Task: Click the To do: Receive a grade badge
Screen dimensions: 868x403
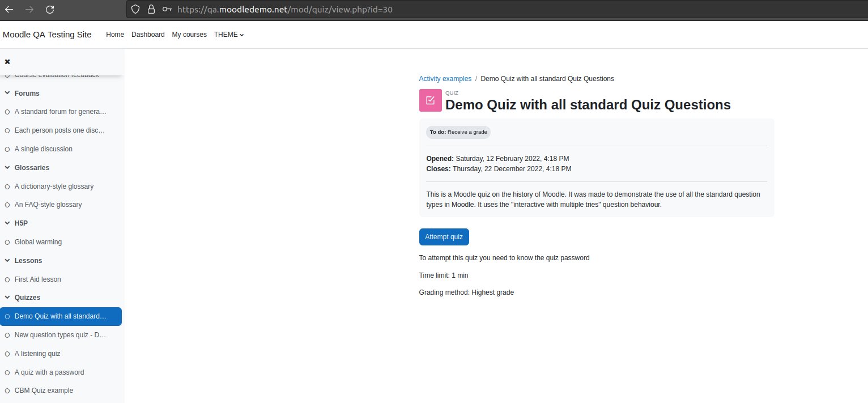Action: coord(458,132)
